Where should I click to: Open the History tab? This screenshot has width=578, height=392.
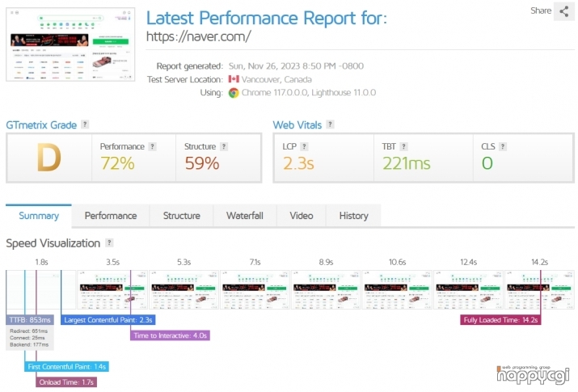pos(353,216)
